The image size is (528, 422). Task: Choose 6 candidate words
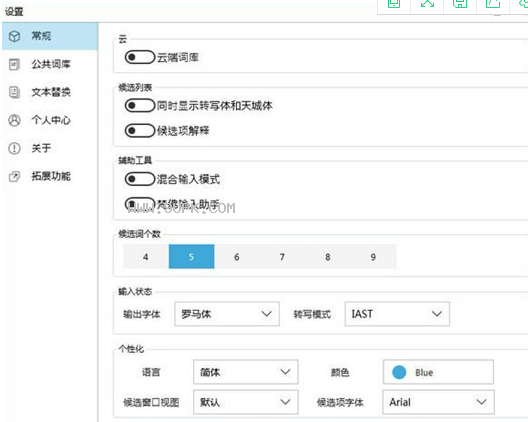coord(237,257)
